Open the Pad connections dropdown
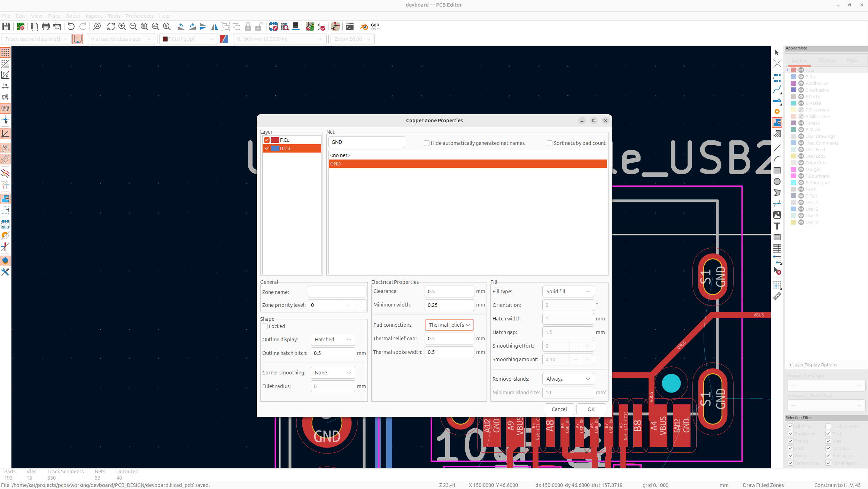This screenshot has width=868, height=489. [x=449, y=325]
